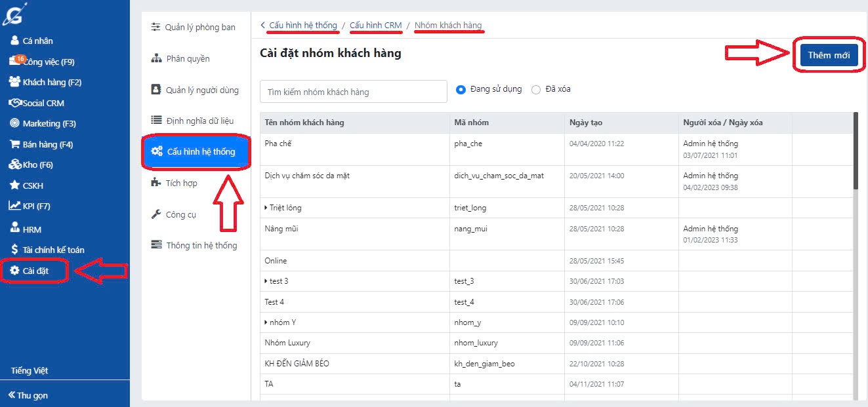Image resolution: width=868 pixels, height=407 pixels.
Task: Click the table vertical scrollbar
Action: pyautogui.click(x=855, y=151)
